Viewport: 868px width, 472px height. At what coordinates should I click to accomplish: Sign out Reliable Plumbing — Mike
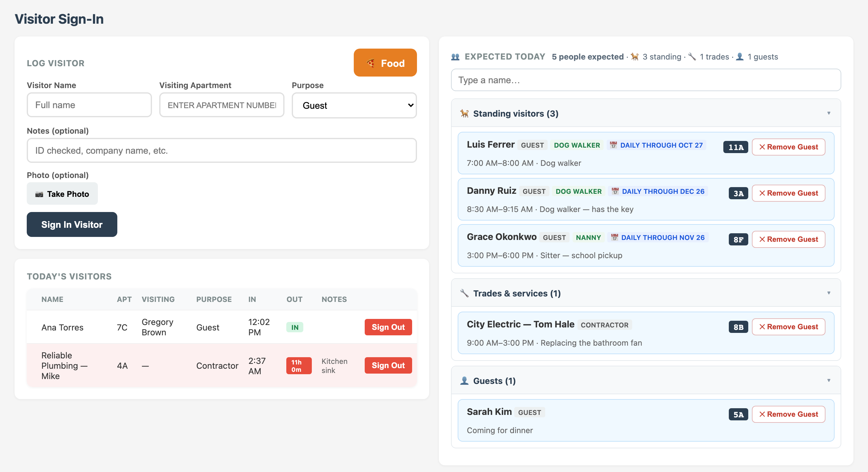(x=388, y=365)
